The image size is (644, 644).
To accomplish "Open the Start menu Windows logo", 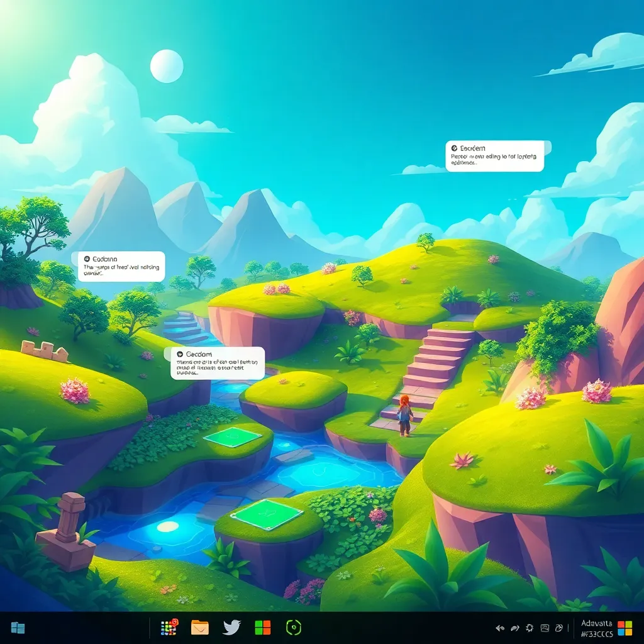I will click(x=18, y=628).
